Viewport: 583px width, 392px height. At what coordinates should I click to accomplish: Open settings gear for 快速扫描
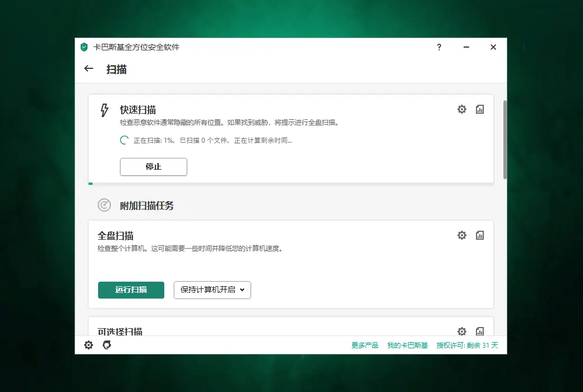click(x=462, y=109)
